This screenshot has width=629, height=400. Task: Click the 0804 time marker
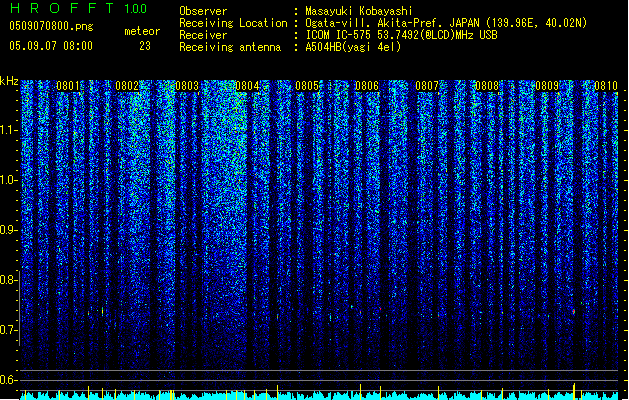tap(247, 86)
